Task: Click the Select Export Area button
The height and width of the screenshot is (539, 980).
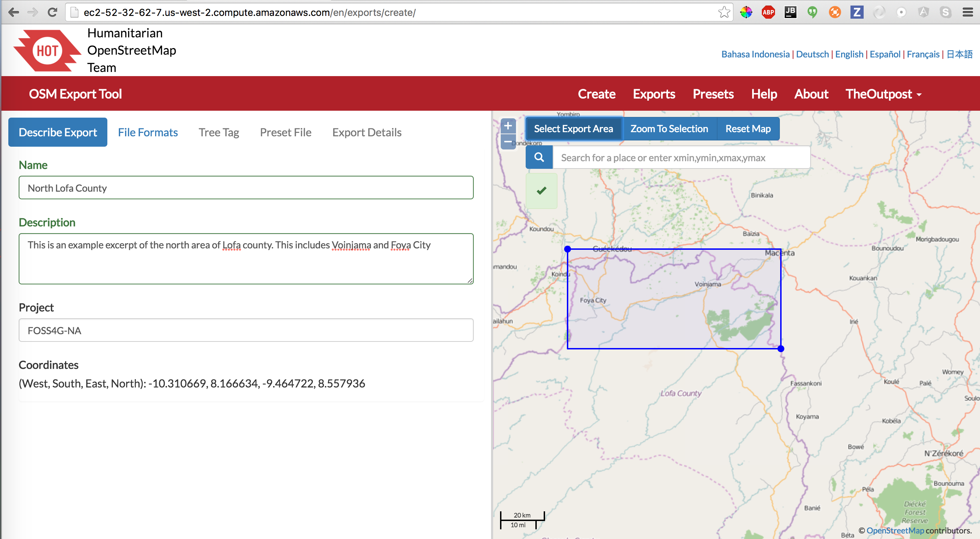Action: pyautogui.click(x=574, y=128)
